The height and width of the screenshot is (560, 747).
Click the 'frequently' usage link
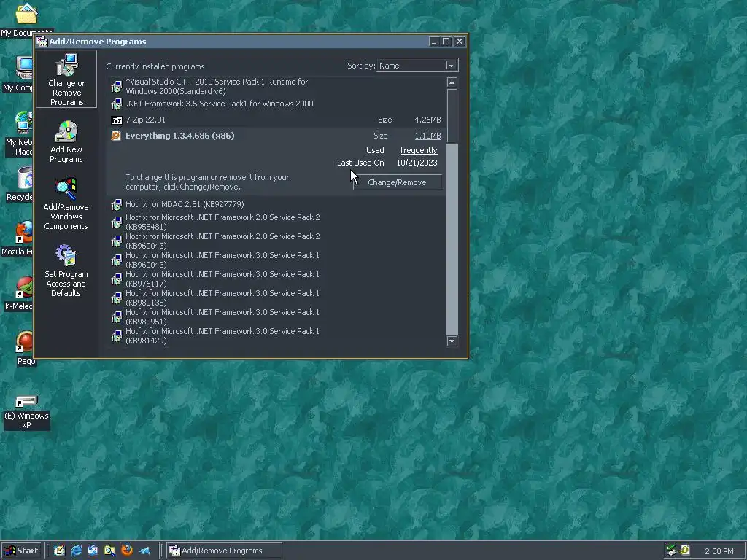(x=419, y=150)
